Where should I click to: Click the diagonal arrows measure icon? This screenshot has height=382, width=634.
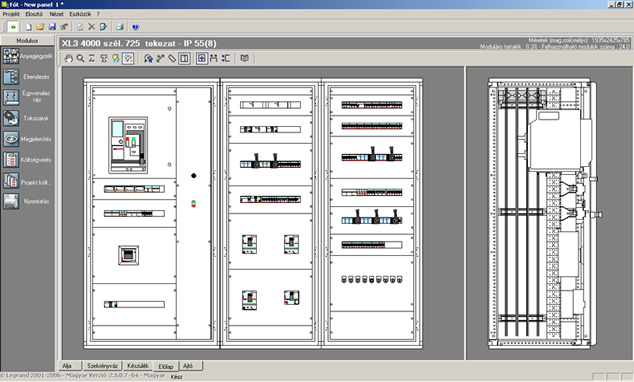[x=161, y=59]
